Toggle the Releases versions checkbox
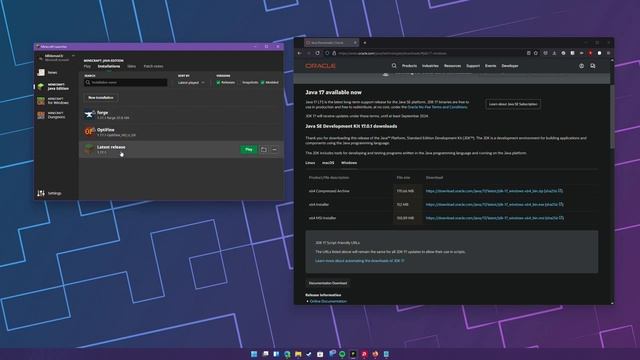The height and width of the screenshot is (360, 640). (x=218, y=82)
